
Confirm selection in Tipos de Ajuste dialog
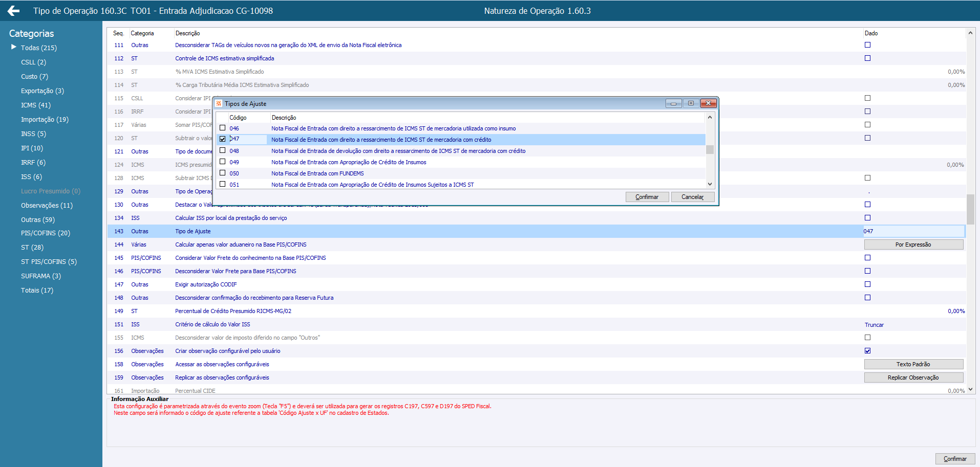[x=647, y=197]
